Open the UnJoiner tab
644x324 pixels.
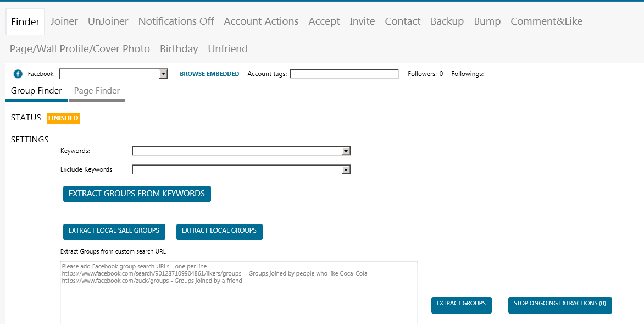tap(108, 21)
